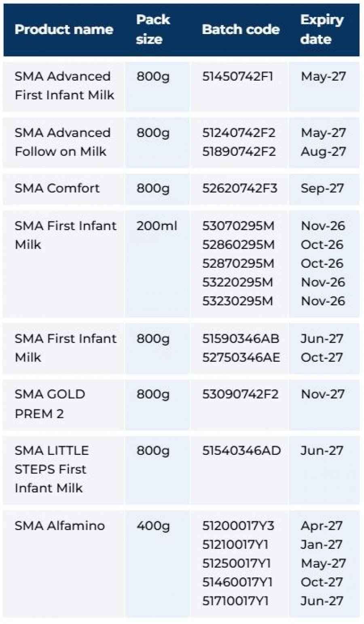Click the Batch code column header

click(241, 30)
